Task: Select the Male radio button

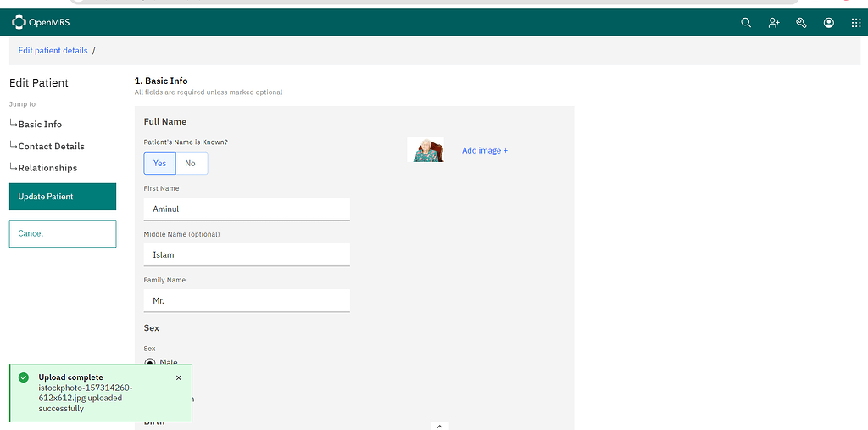Action: tap(150, 362)
